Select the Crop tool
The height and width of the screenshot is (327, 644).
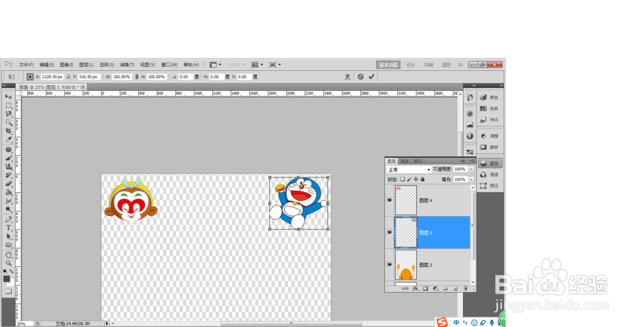[8, 131]
